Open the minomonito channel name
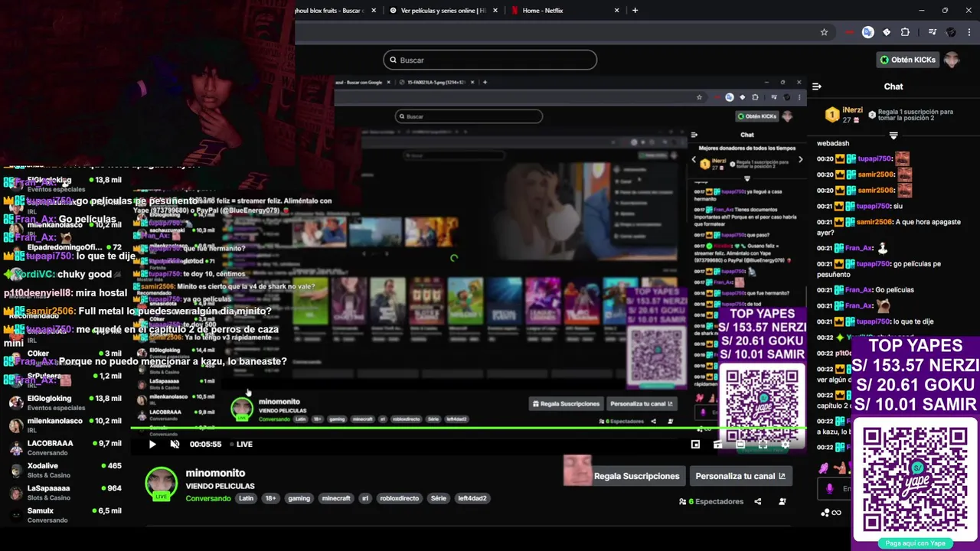Image resolution: width=980 pixels, height=551 pixels. pyautogui.click(x=215, y=473)
